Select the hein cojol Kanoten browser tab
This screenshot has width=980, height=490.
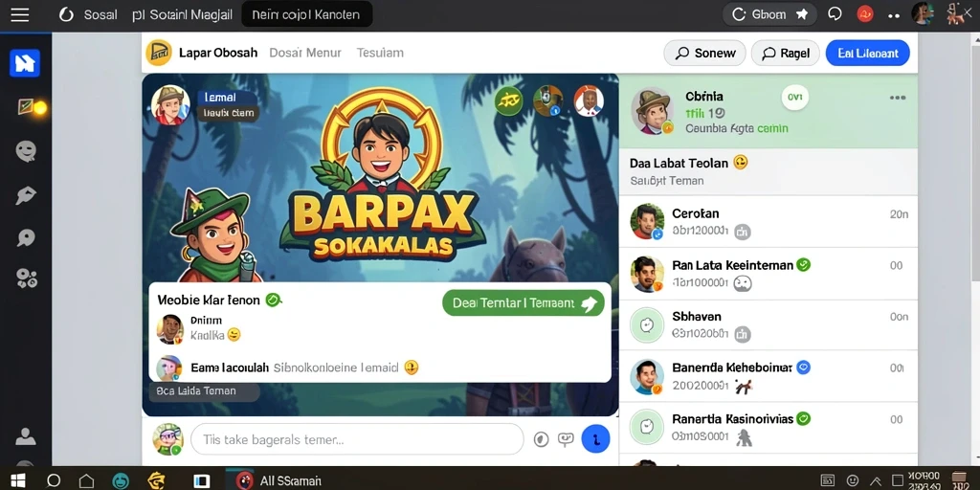306,14
